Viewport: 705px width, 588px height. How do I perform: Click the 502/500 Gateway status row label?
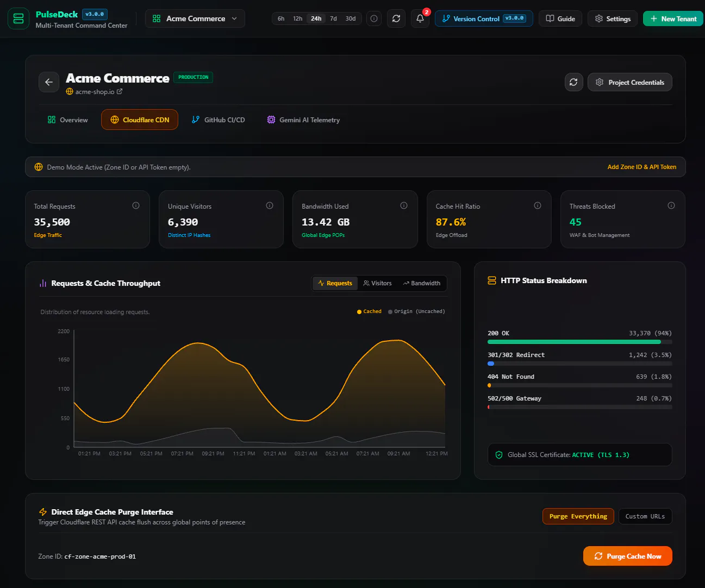tap(514, 398)
